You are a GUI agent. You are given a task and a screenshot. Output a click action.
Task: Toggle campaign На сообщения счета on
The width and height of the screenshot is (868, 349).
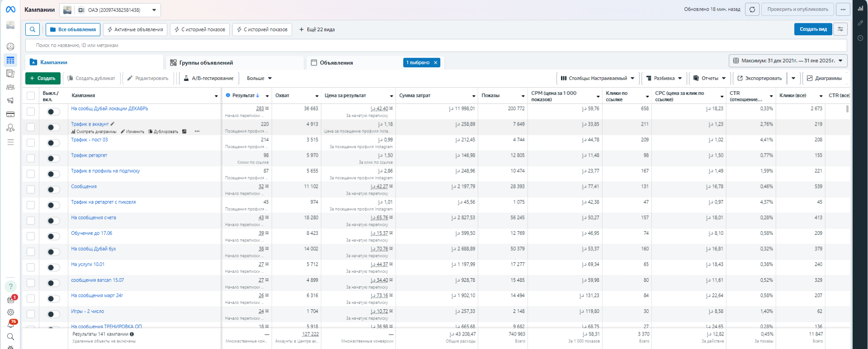coord(53,221)
